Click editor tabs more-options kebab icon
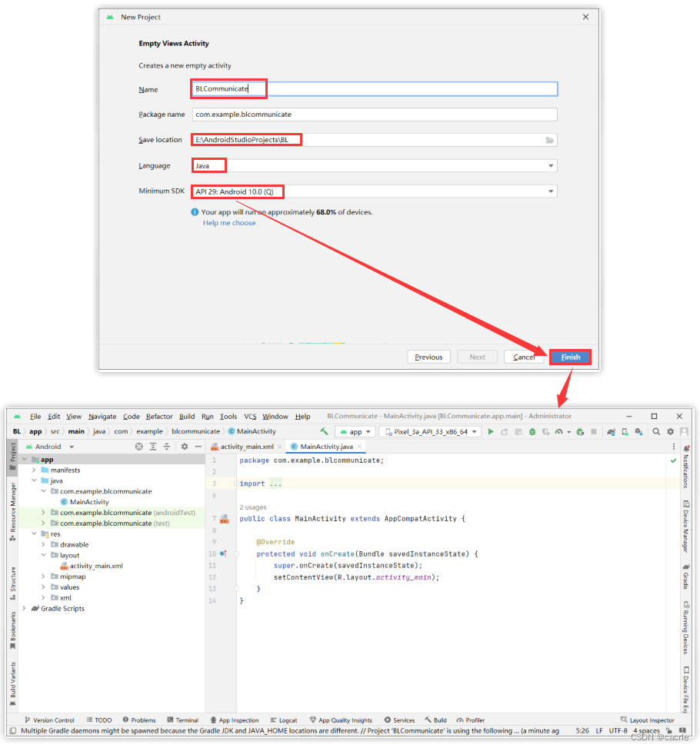The height and width of the screenshot is (748, 700). (x=674, y=447)
